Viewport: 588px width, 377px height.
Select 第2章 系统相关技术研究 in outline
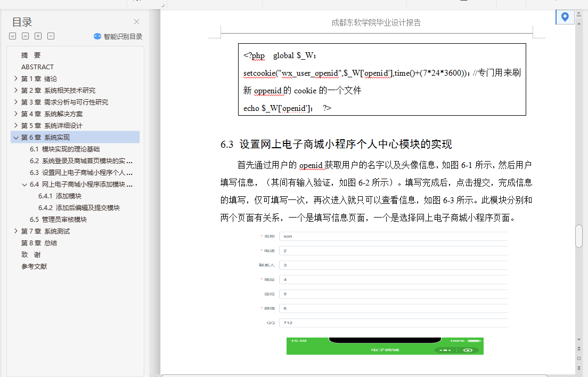tap(58, 90)
